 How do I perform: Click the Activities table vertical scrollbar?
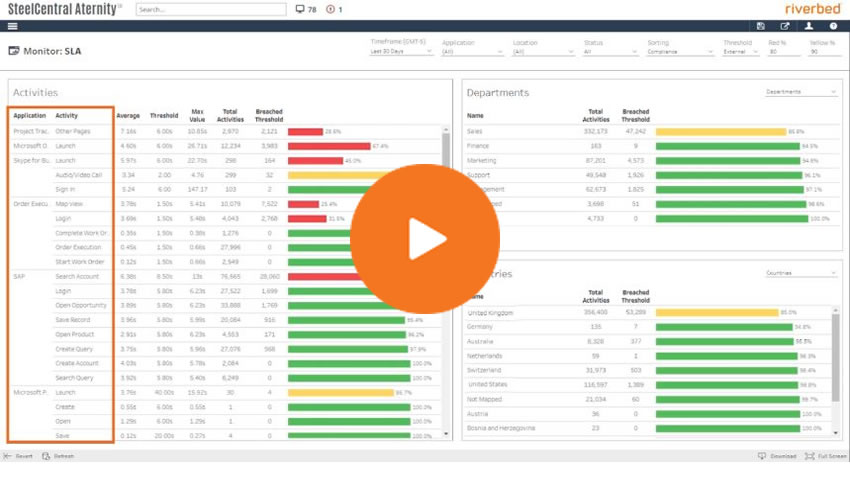coord(446,282)
